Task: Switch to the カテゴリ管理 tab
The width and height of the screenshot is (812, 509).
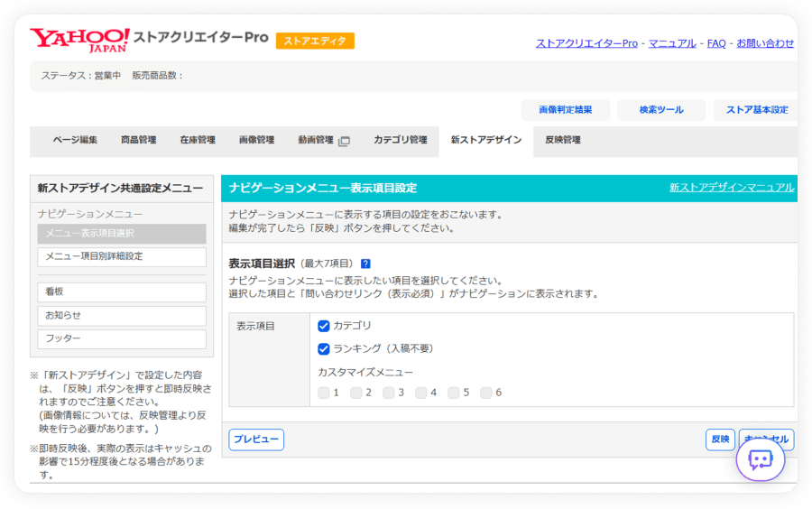Action: [x=401, y=140]
